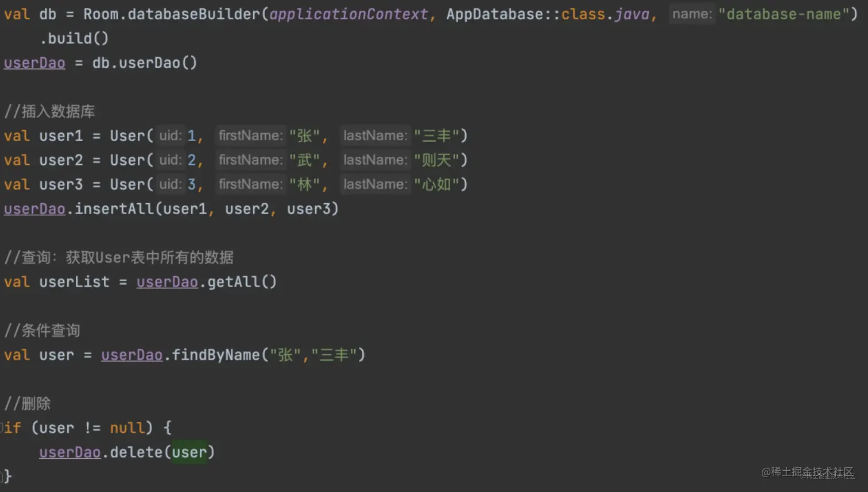Click userDao link in getAll line
Screen dimensions: 868x492
[167, 282]
